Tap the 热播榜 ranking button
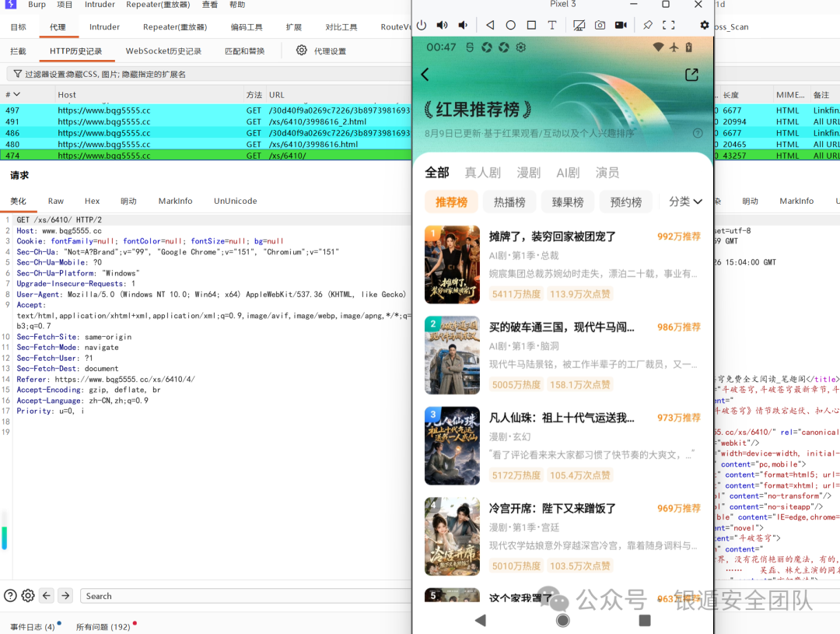This screenshot has height=634, width=840. [x=509, y=202]
